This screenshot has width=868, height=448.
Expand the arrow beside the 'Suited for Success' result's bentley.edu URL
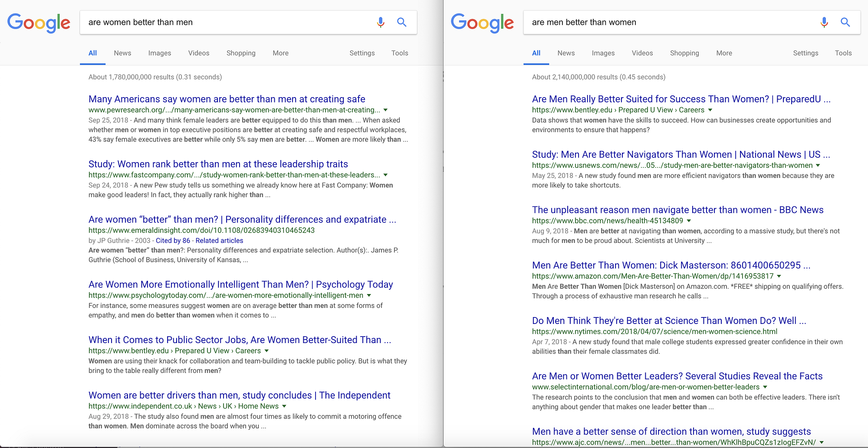(x=710, y=110)
